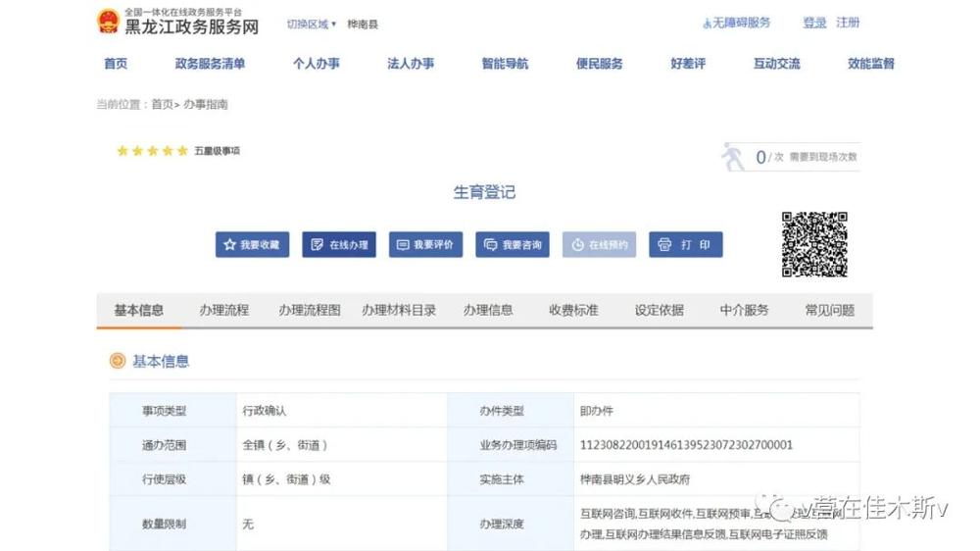Open 智能导航 in the navigation menu
Image resolution: width=980 pixels, height=551 pixels.
[505, 64]
